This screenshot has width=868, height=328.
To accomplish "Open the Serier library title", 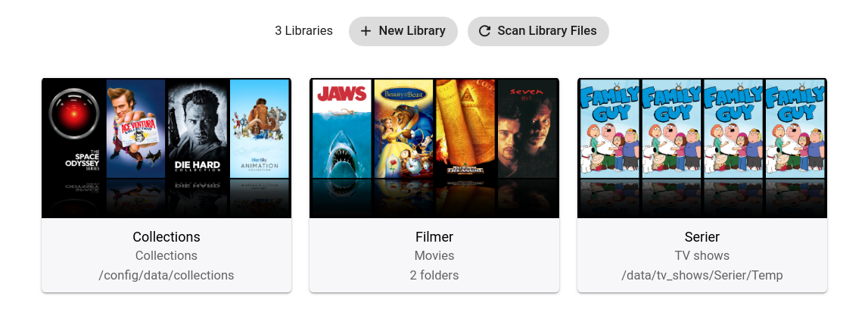I will point(702,237).
